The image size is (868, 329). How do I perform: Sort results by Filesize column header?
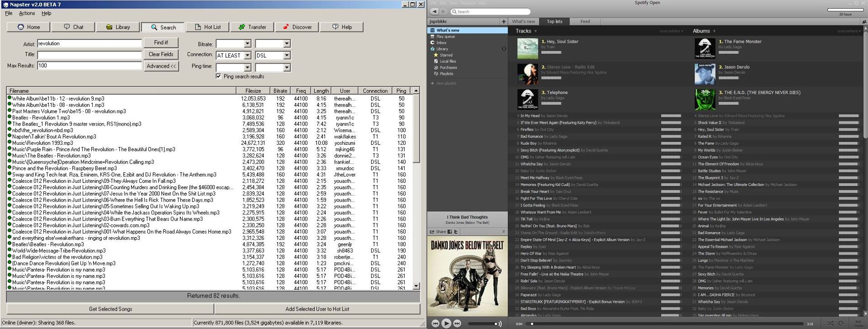click(x=253, y=91)
